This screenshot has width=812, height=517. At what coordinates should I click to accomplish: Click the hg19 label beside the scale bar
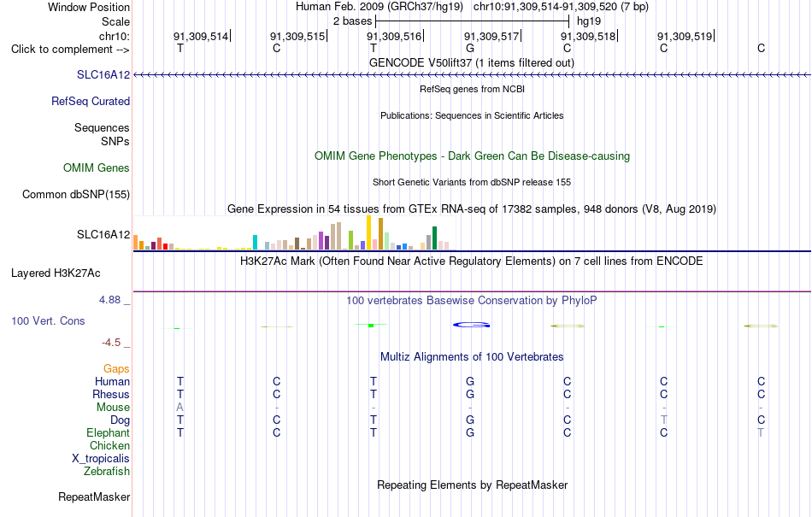click(x=589, y=21)
